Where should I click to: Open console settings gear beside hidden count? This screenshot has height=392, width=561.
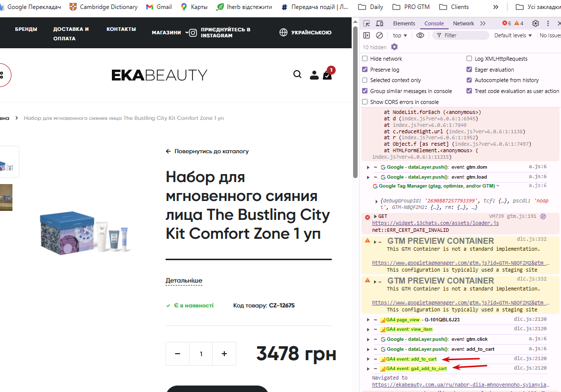click(394, 47)
